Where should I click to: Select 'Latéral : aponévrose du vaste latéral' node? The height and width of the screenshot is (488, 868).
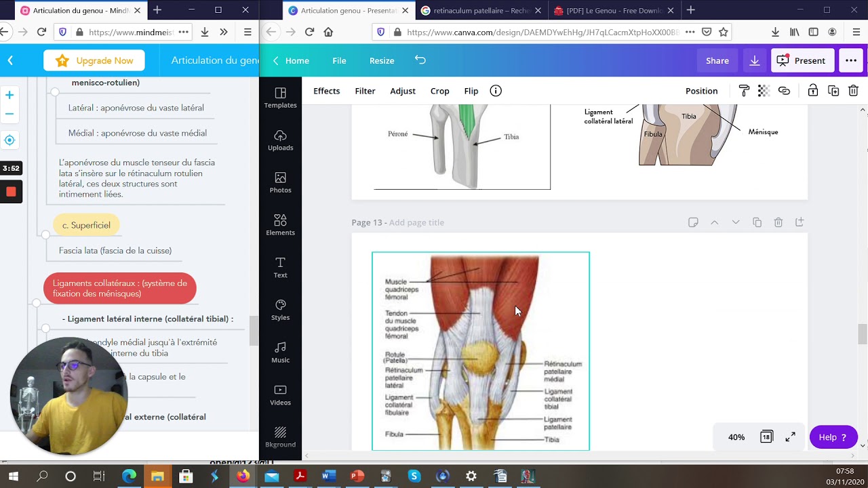click(x=136, y=108)
